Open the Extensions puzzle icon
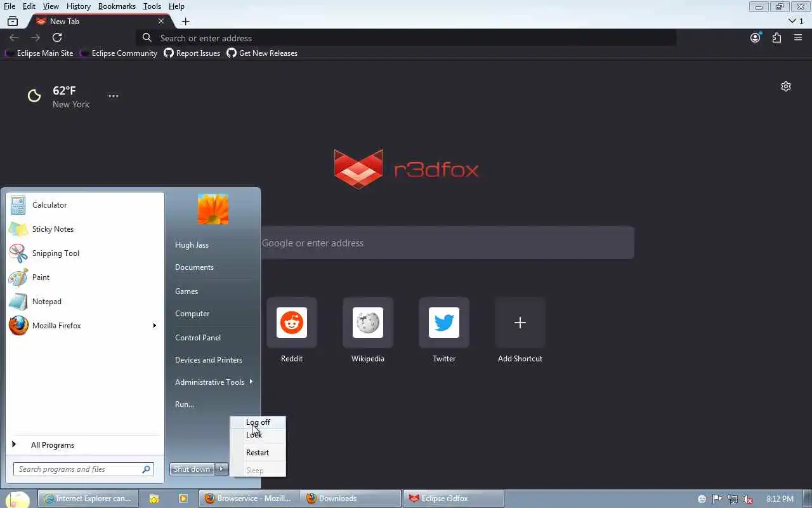The height and width of the screenshot is (508, 812). pyautogui.click(x=776, y=38)
